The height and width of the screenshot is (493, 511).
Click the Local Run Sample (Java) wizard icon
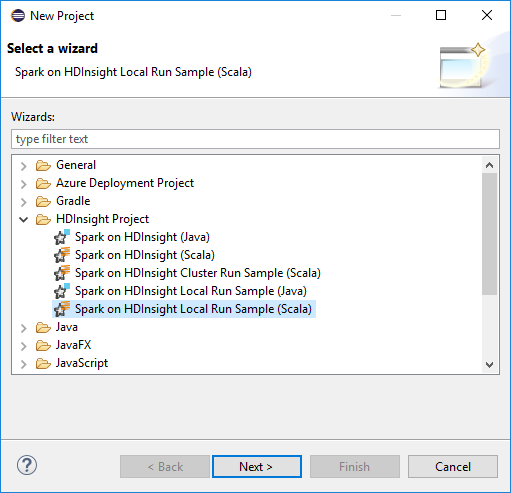(x=62, y=291)
